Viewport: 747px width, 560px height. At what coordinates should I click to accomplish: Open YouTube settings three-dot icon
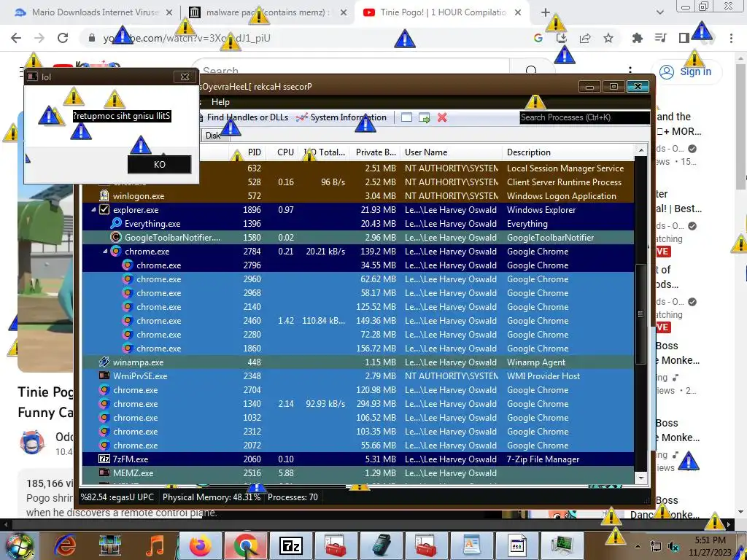[x=630, y=71]
